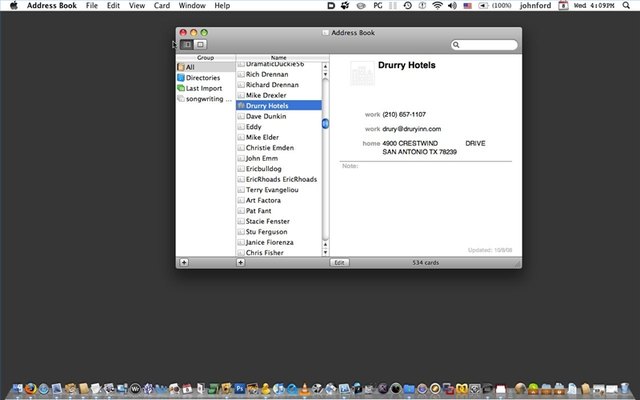The image size is (640, 400).
Task: Select Mike Drexler contact
Action: coord(279,95)
